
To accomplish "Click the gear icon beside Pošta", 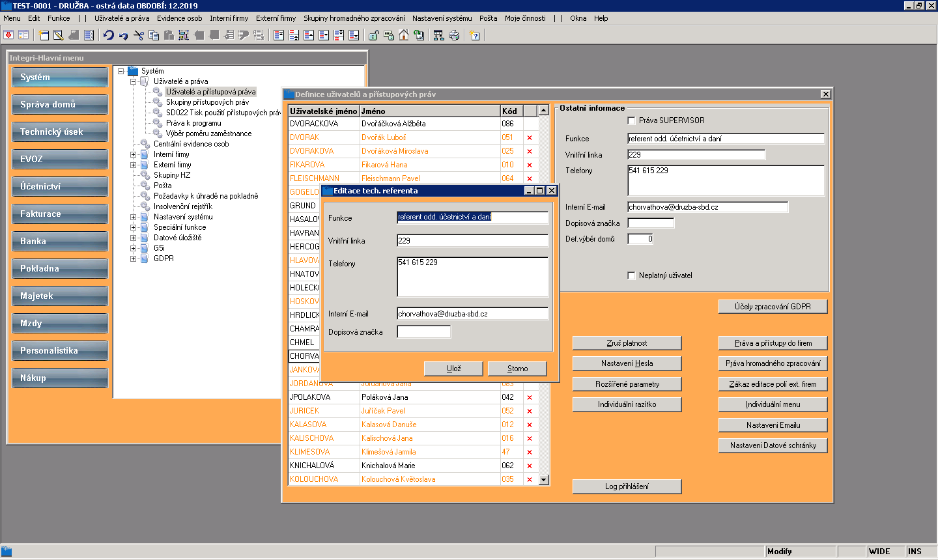I will pyautogui.click(x=145, y=186).
